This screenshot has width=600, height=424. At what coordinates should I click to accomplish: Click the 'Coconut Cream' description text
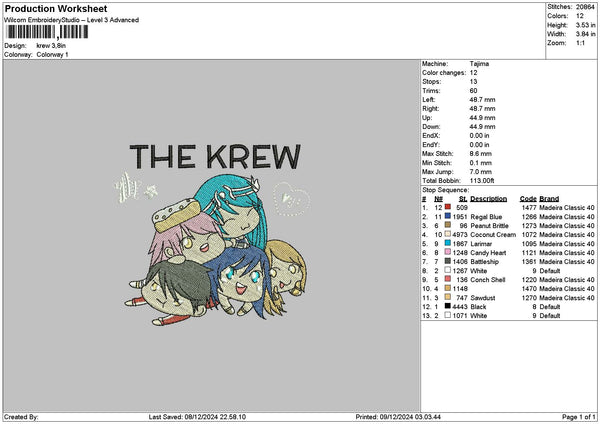(493, 235)
